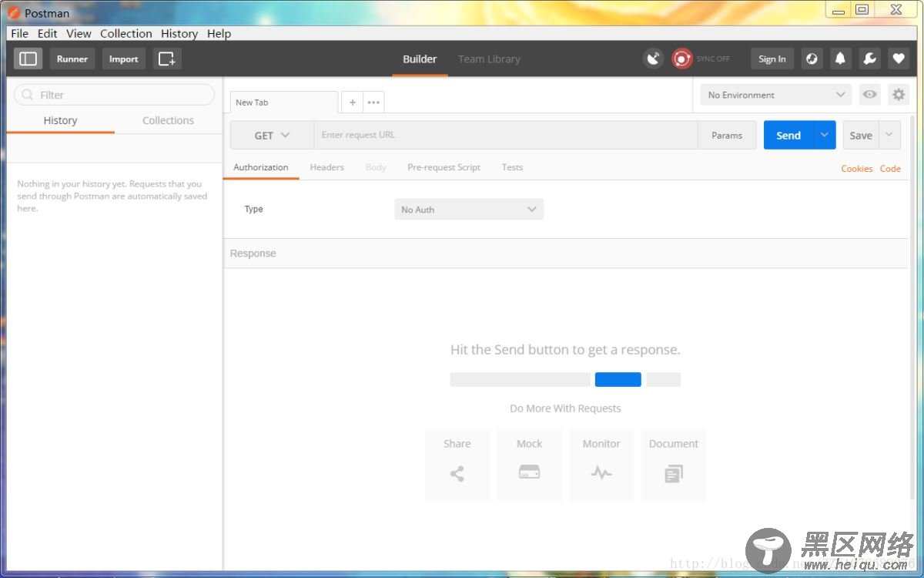Open notifications with the bell icon
Screen dimensions: 924x578
pyautogui.click(x=841, y=59)
